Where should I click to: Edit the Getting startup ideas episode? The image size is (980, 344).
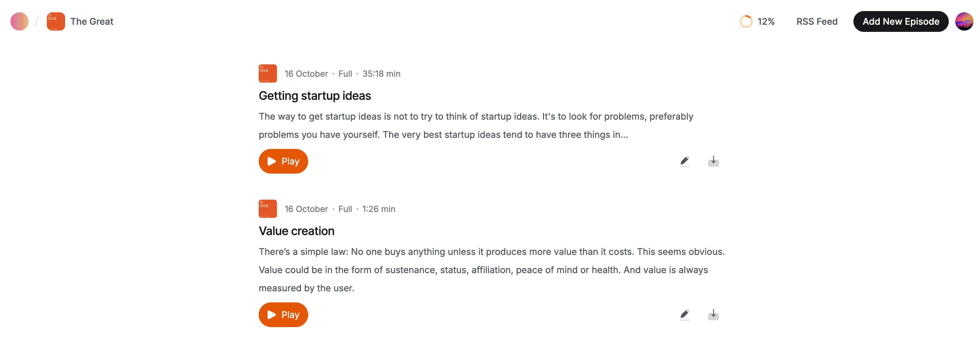click(x=684, y=161)
